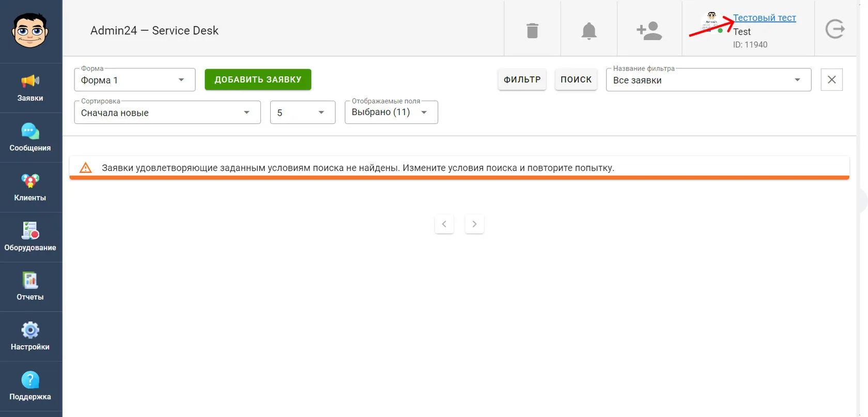This screenshot has height=417, width=868.
Task: Open Оборудование section in sidebar
Action: click(x=30, y=237)
